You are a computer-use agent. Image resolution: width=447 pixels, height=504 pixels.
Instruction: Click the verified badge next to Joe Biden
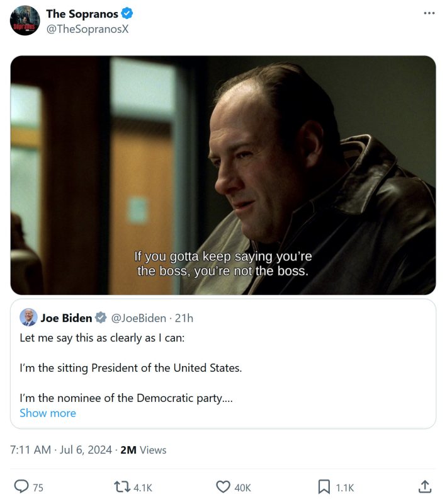101,318
